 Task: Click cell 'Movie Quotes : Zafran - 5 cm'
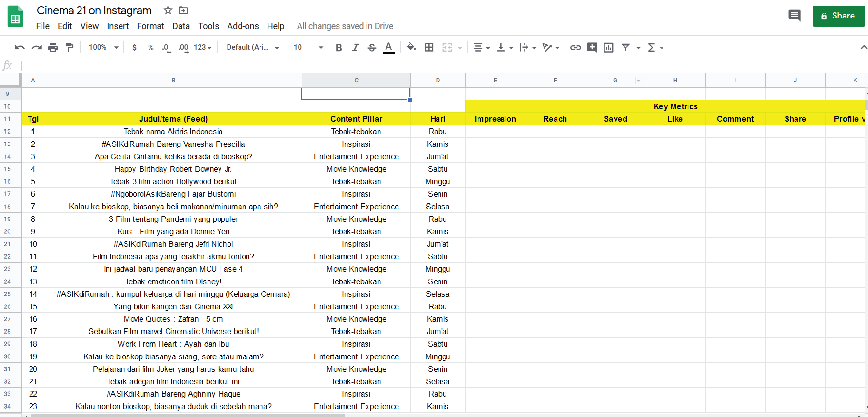coord(173,319)
